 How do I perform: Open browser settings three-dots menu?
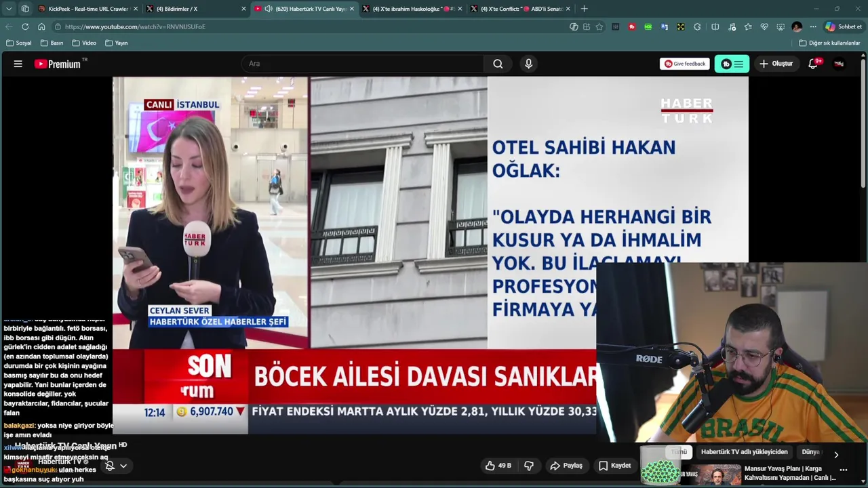pos(813,26)
